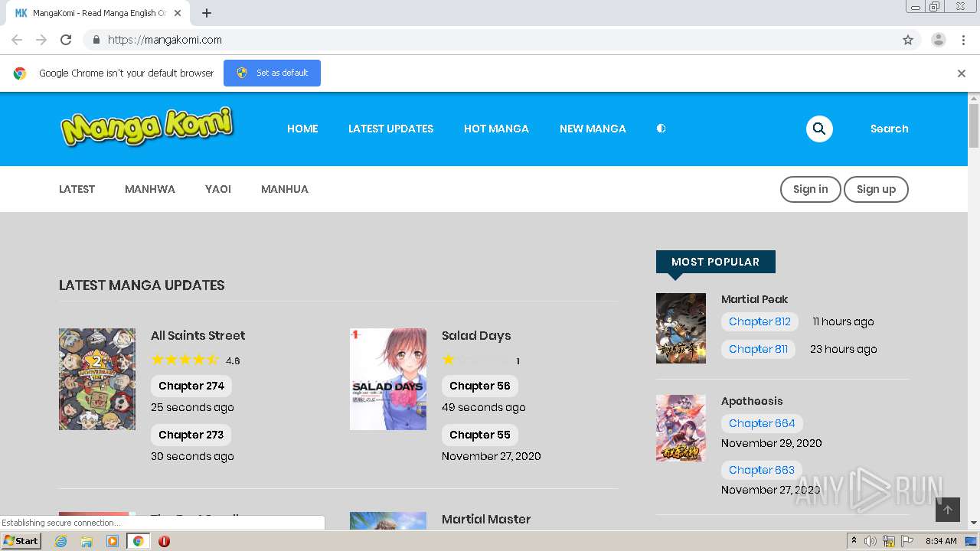Select MANHUA category tab
The width and height of the screenshot is (980, 551).
[285, 189]
